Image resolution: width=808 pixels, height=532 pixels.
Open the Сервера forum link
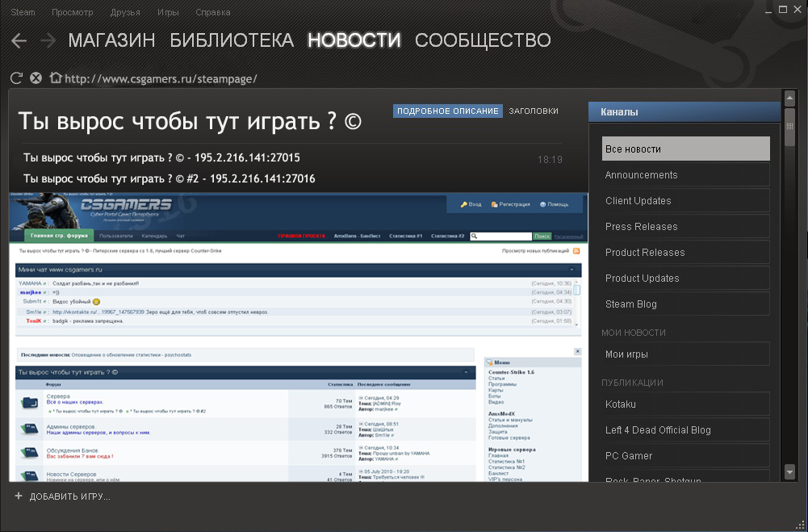click(58, 396)
